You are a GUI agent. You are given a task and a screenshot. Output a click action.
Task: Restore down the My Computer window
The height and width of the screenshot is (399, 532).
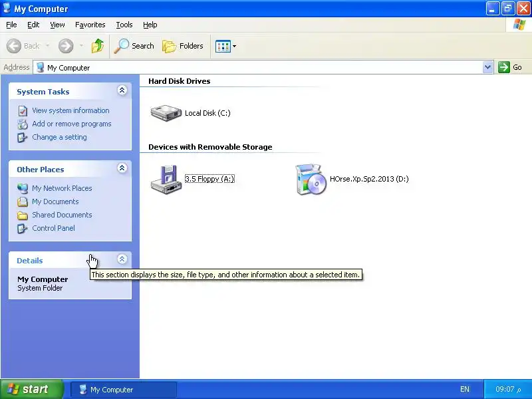(507, 9)
